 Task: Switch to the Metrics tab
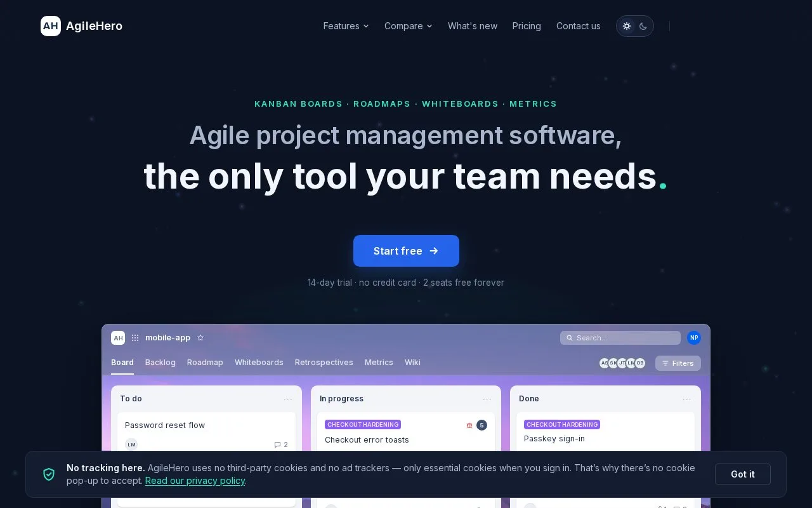379,363
